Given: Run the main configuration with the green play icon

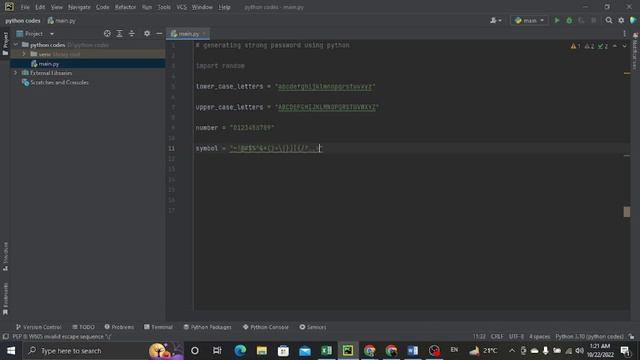Looking at the screenshot, I should pos(557,20).
